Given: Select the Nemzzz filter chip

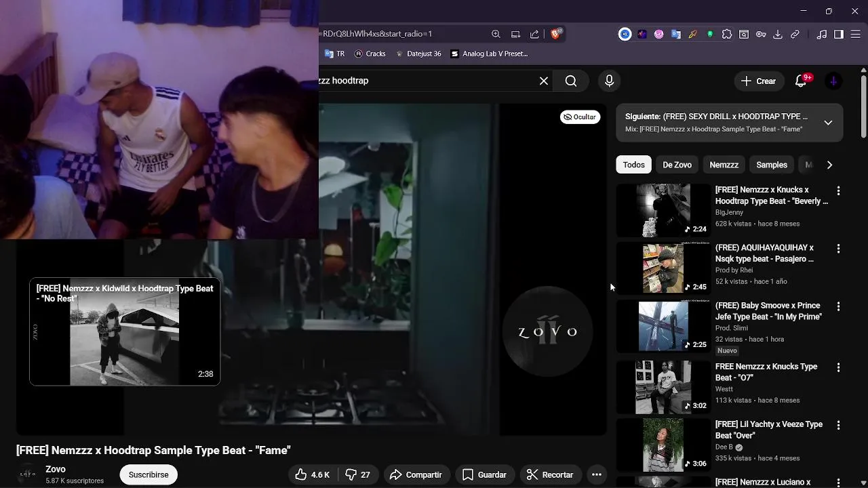Looking at the screenshot, I should tap(724, 165).
